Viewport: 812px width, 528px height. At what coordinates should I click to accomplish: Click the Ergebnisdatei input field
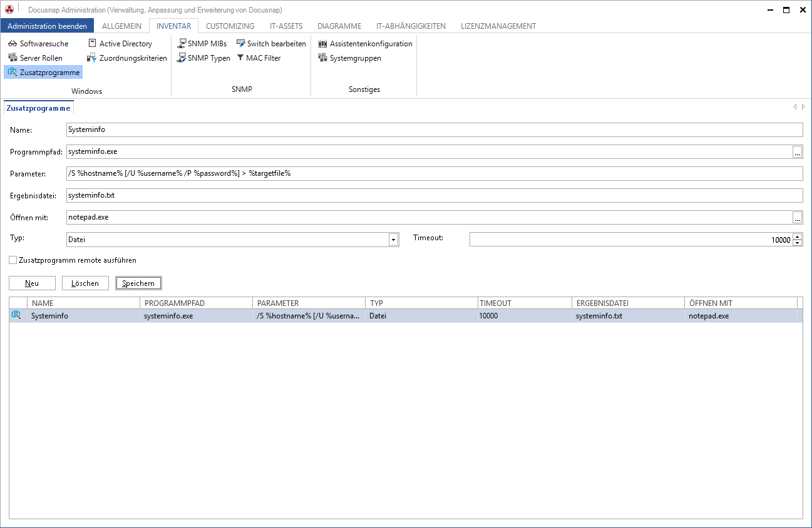(434, 195)
